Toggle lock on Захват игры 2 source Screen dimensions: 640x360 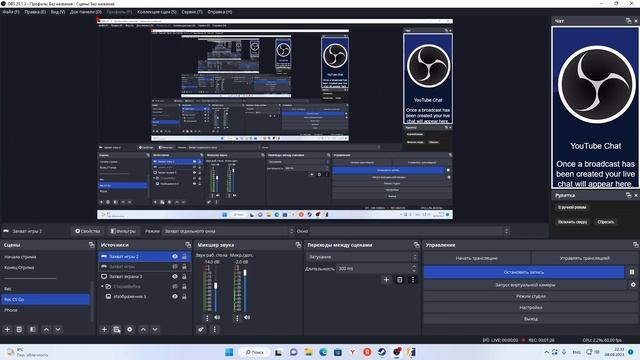[184, 256]
